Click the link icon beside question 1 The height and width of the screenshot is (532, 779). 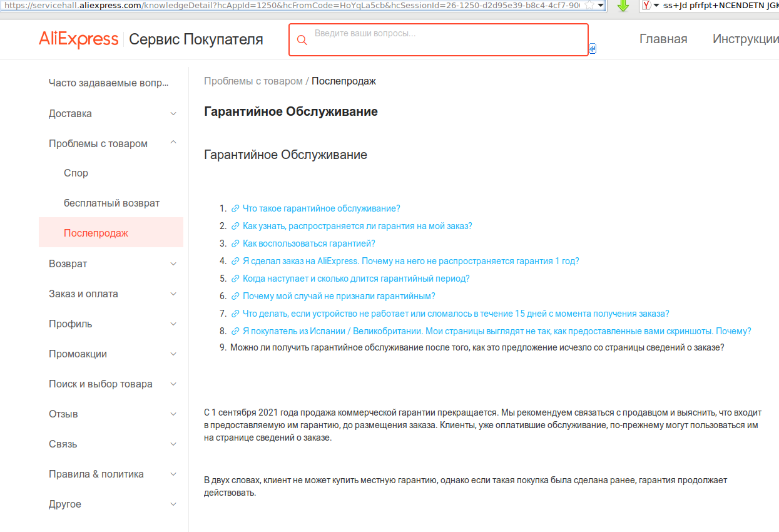point(235,208)
